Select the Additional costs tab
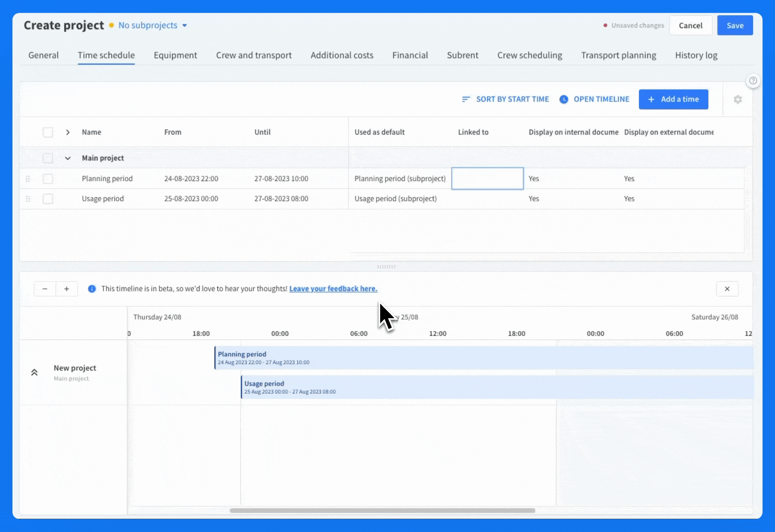Screen dimensions: 775x532 pyautogui.click(x=342, y=55)
